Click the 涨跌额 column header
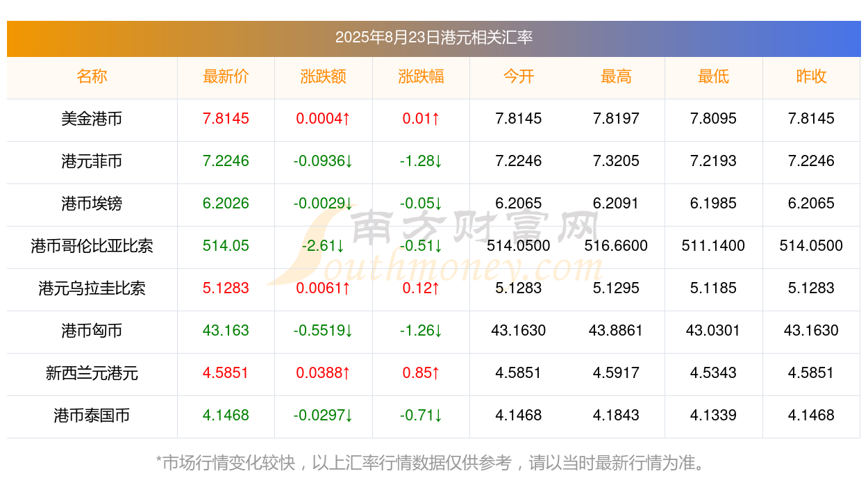This screenshot has width=868, height=485. [x=324, y=77]
